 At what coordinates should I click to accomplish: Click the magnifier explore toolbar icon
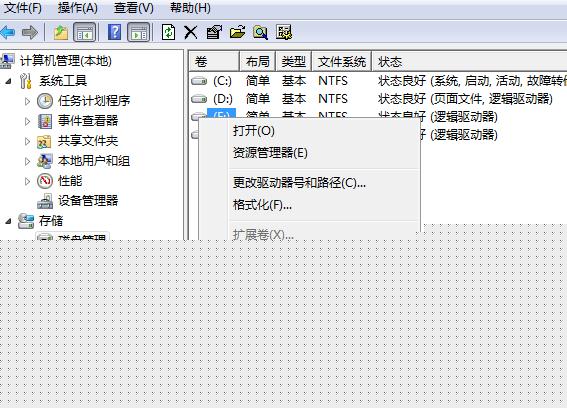click(260, 33)
